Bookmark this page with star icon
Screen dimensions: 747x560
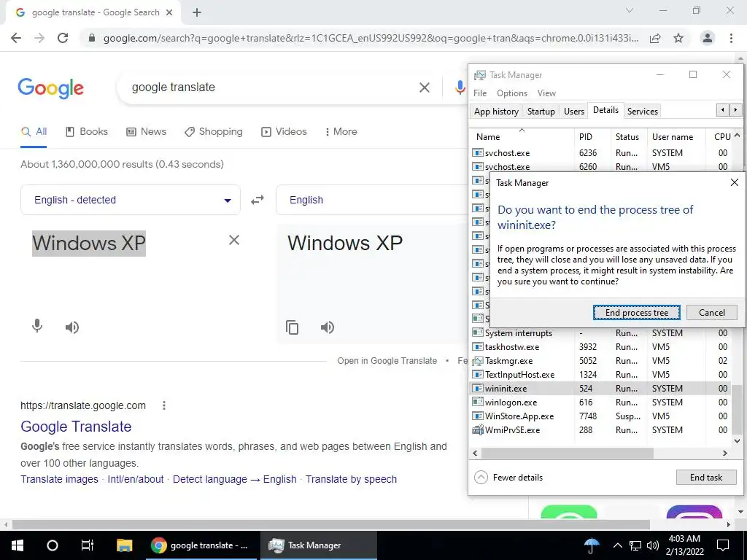[678, 38]
